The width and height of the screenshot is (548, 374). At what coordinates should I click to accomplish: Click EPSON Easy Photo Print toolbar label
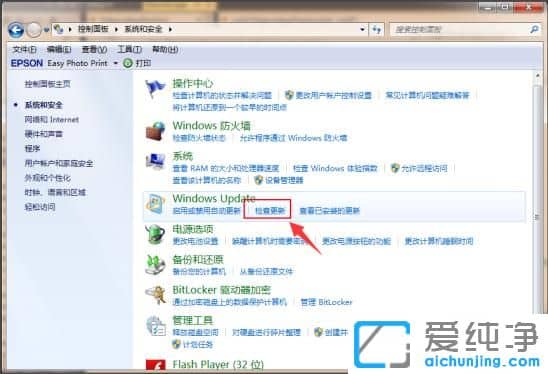tap(59, 63)
